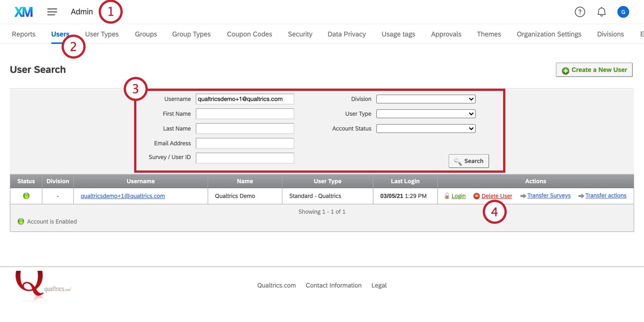Open the notifications bell
Image resolution: width=644 pixels, height=322 pixels.
(x=601, y=12)
